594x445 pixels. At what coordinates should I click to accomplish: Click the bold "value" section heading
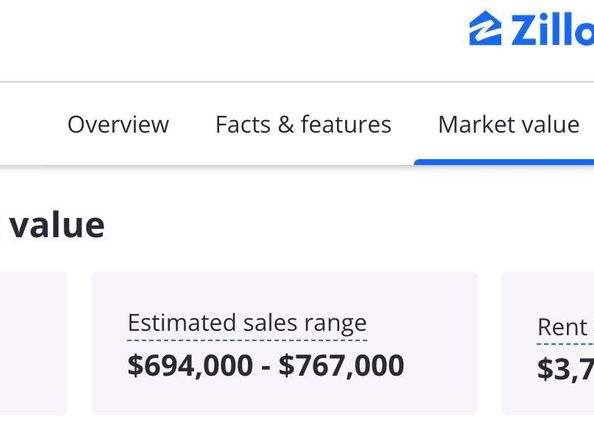pyautogui.click(x=57, y=225)
